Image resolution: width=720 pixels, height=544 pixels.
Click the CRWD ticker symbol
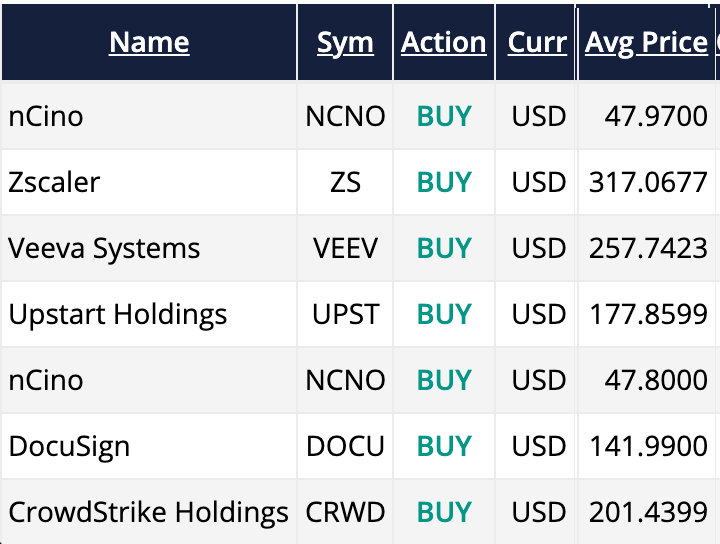coord(345,512)
